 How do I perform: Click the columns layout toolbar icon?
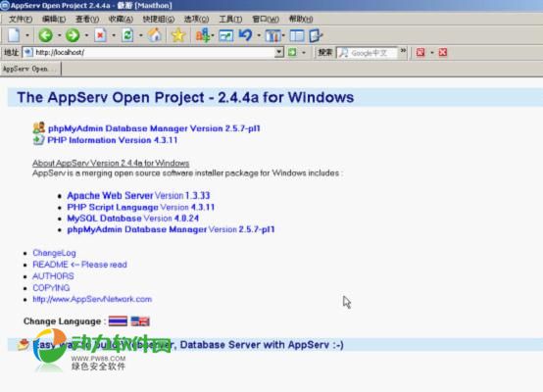[272, 35]
